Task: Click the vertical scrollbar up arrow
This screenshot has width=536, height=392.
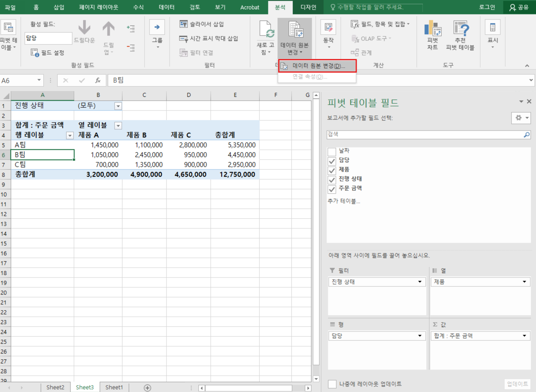Action: click(316, 95)
